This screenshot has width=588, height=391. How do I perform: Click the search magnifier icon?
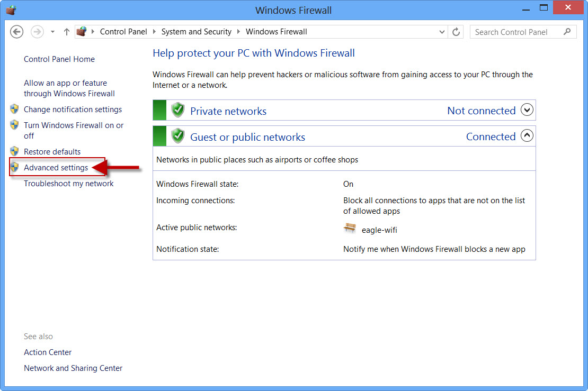[x=567, y=32]
